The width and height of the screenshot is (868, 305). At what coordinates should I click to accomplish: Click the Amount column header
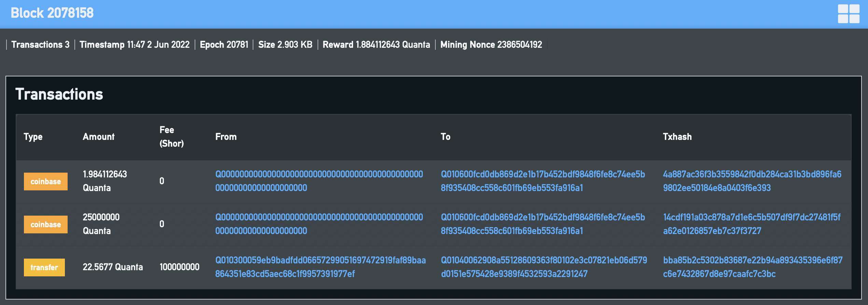98,137
